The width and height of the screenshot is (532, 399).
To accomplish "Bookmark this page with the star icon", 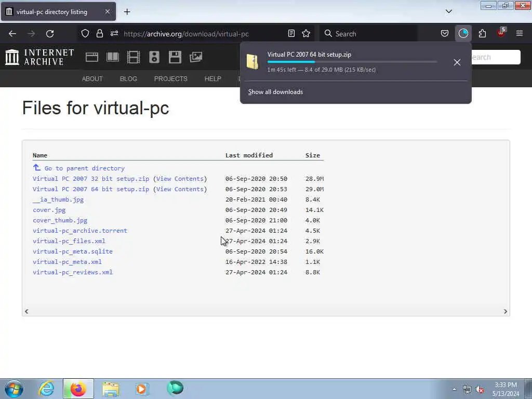I will [306, 33].
